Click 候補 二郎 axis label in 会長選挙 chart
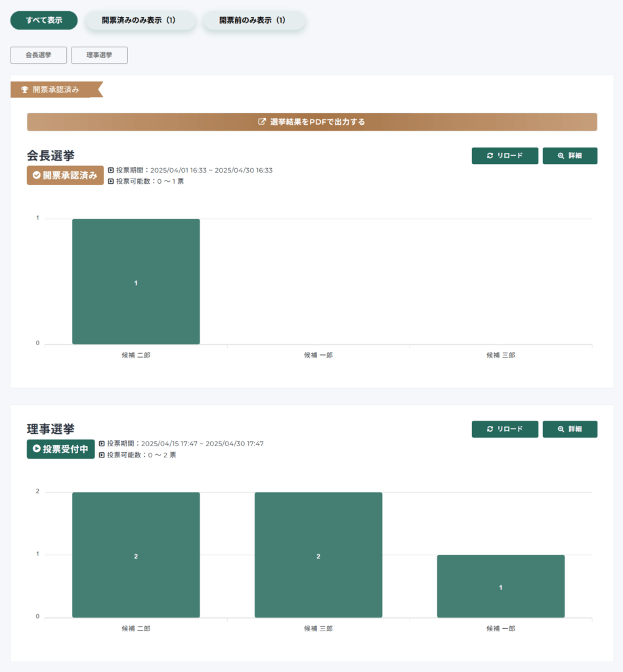The image size is (623, 672). 136,355
